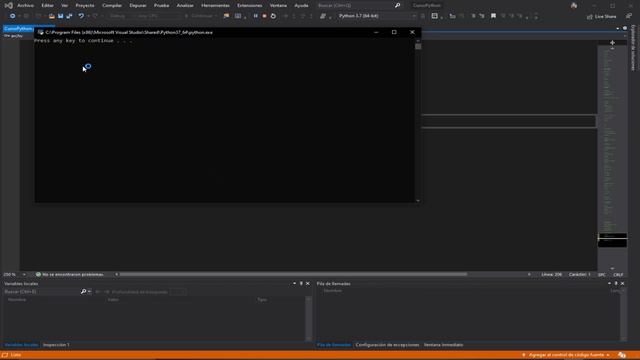Open the Herramientas menu

(x=215, y=5)
